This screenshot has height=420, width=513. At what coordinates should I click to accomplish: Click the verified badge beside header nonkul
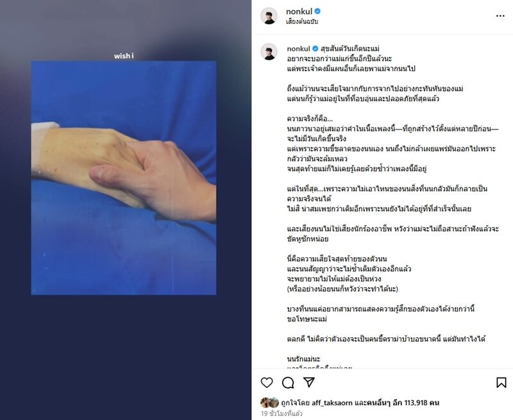pyautogui.click(x=317, y=12)
